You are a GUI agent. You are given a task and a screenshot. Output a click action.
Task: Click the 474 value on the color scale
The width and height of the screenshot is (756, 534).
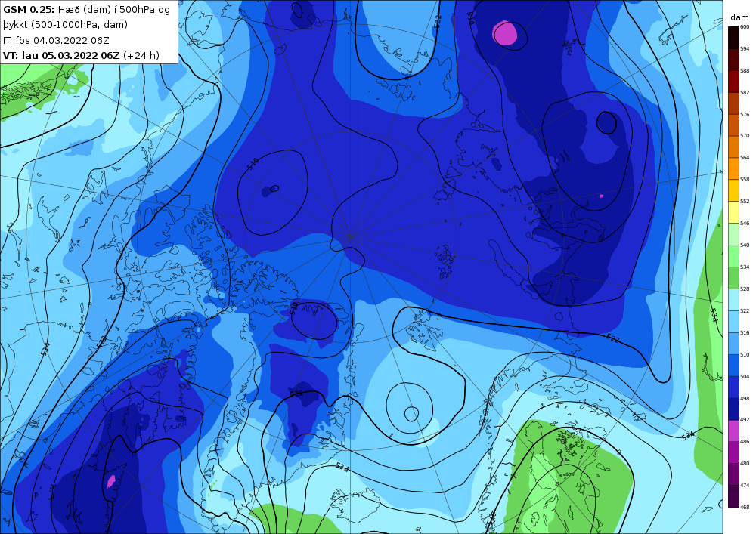pyautogui.click(x=745, y=486)
